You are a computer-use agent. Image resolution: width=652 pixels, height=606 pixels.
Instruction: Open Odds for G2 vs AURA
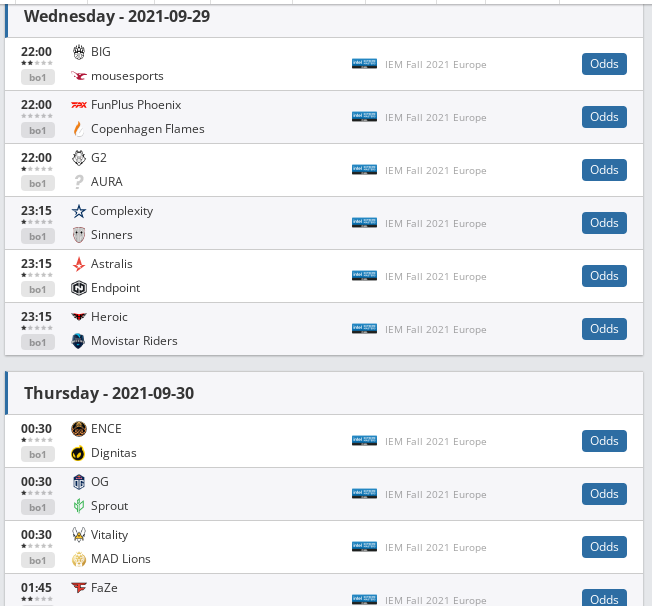[604, 170]
